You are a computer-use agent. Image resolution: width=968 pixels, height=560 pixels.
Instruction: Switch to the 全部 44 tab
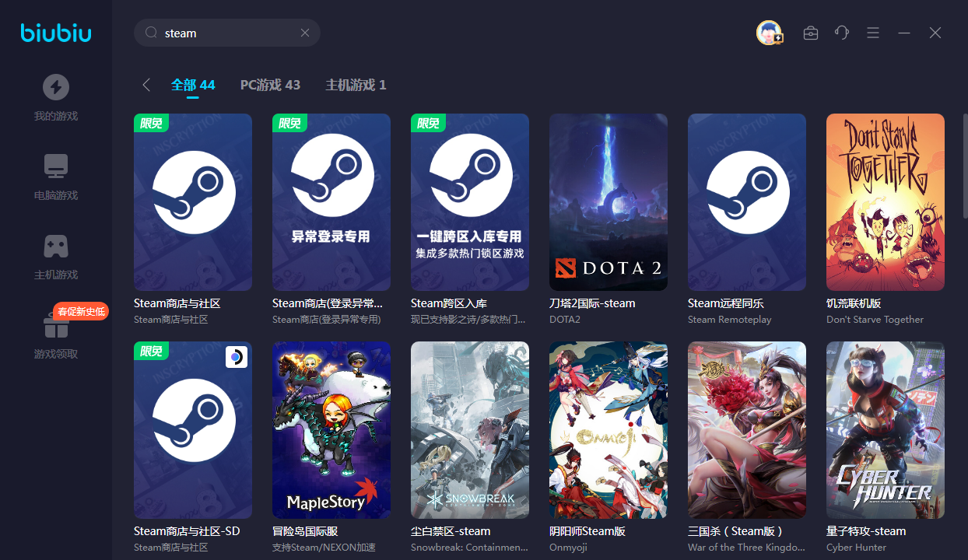click(x=193, y=85)
